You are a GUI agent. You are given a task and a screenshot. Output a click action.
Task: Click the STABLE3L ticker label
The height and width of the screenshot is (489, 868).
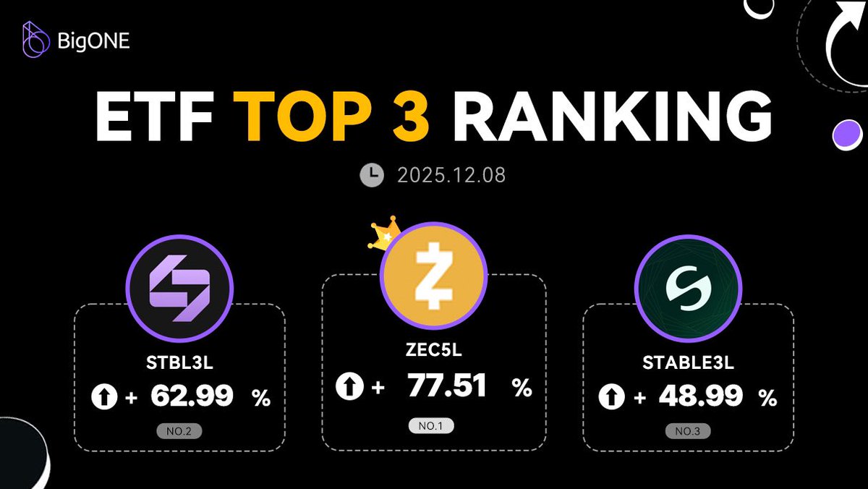[x=688, y=362]
